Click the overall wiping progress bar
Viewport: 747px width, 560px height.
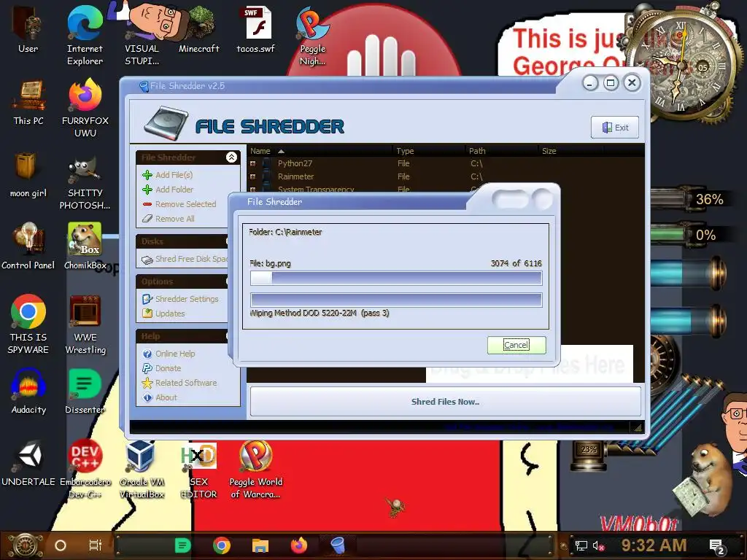(396, 300)
